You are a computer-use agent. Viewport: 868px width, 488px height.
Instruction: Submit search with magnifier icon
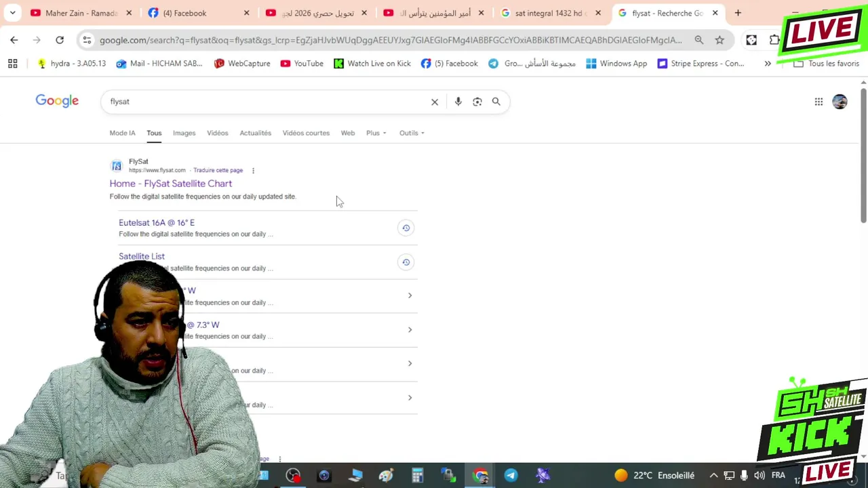[496, 102]
